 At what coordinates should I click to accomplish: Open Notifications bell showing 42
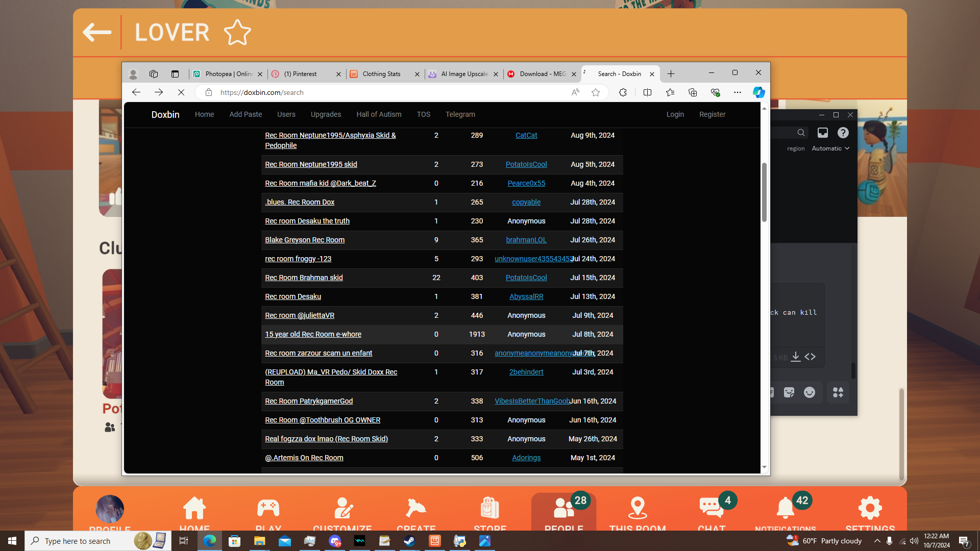786,508
